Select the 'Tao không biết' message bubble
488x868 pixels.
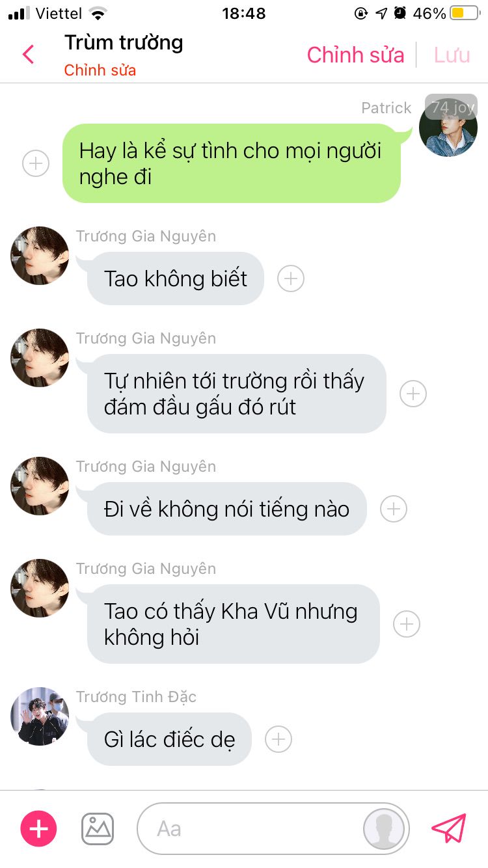[x=176, y=278]
